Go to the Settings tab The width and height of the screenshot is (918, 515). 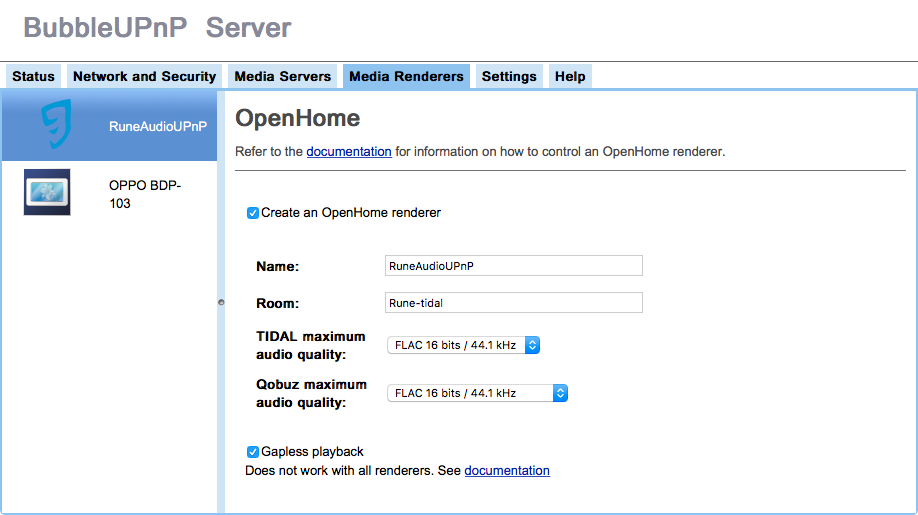[x=509, y=77]
